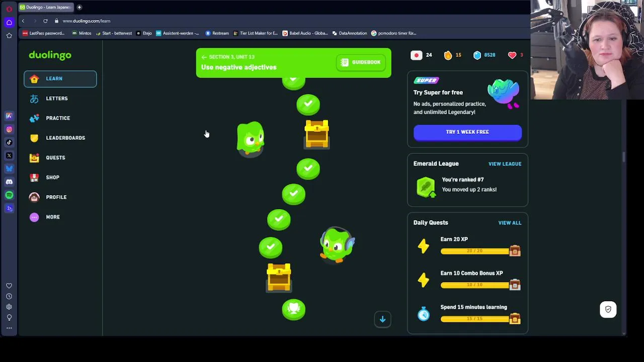Click the 15 minutes learning progress bar
Screen dimensions: 644x362
coord(475,319)
